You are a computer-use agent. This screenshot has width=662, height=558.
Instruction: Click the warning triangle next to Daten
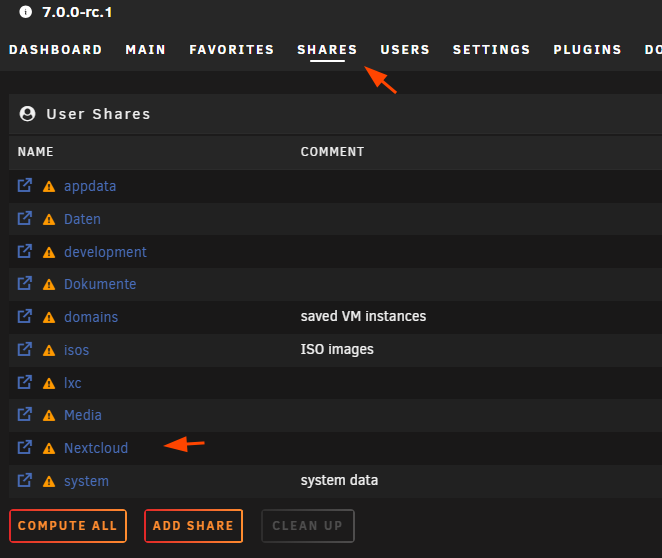point(49,219)
